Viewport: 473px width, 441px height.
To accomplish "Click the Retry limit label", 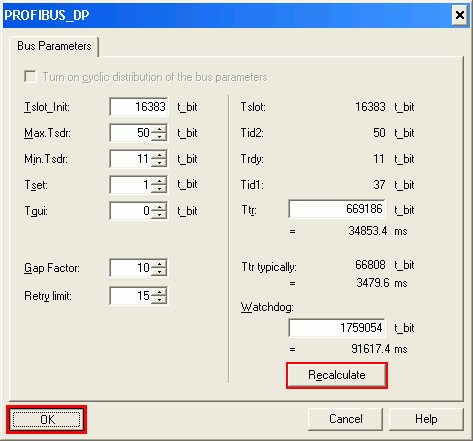I will coord(48,296).
